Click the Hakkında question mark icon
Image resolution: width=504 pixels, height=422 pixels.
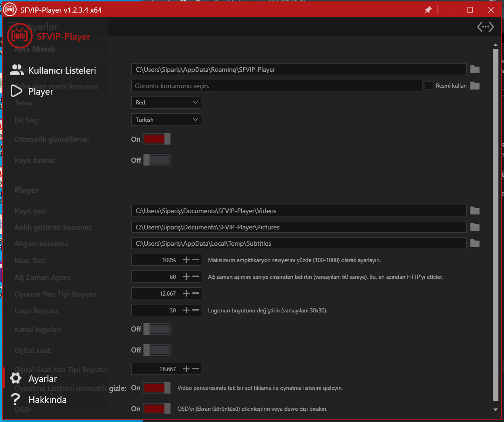[x=15, y=399]
